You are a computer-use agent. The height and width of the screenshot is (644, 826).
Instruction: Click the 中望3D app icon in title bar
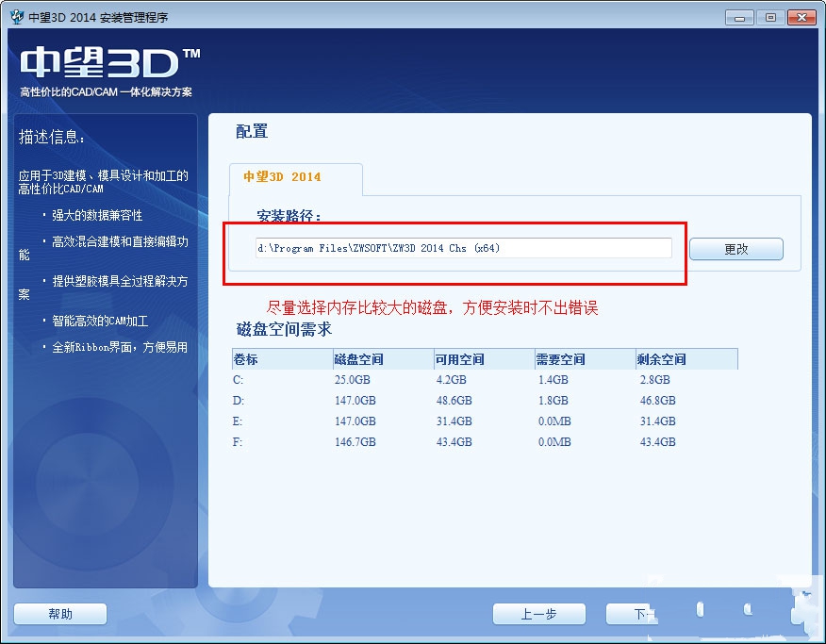coord(17,17)
